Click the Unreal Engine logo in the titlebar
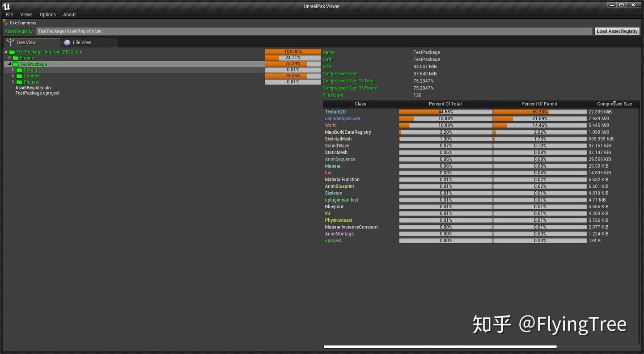This screenshot has width=644, height=354. click(6, 6)
